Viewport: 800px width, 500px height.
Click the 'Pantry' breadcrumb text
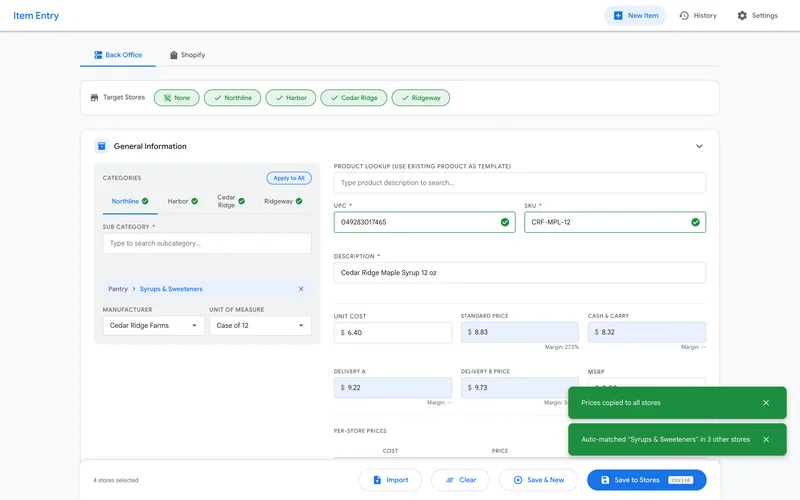118,289
